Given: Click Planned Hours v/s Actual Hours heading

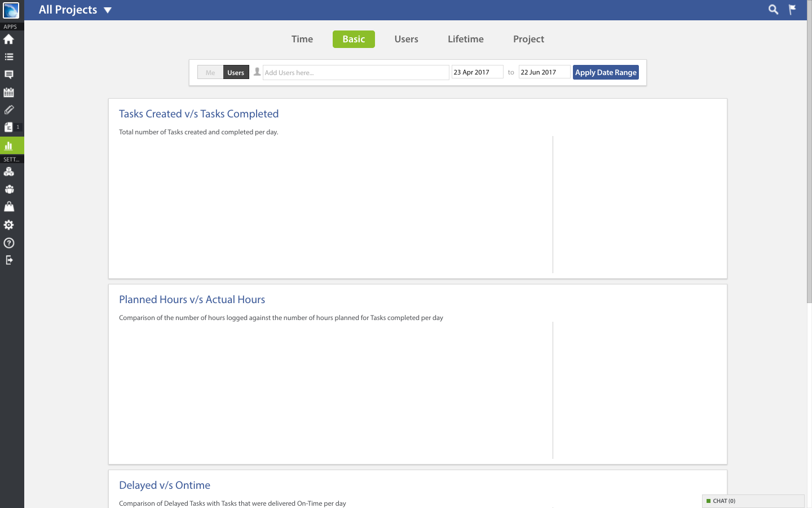Looking at the screenshot, I should 192,300.
